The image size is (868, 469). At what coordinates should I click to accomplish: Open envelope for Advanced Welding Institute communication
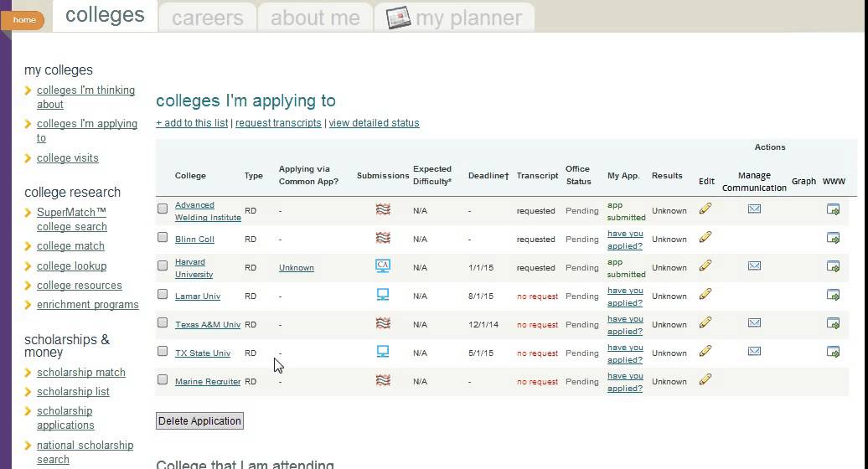pyautogui.click(x=754, y=209)
